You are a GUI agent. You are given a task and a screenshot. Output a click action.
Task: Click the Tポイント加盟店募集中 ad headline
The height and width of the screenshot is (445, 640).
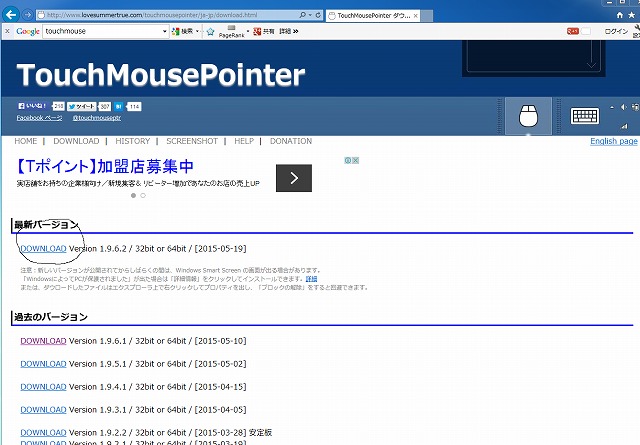[x=105, y=166]
